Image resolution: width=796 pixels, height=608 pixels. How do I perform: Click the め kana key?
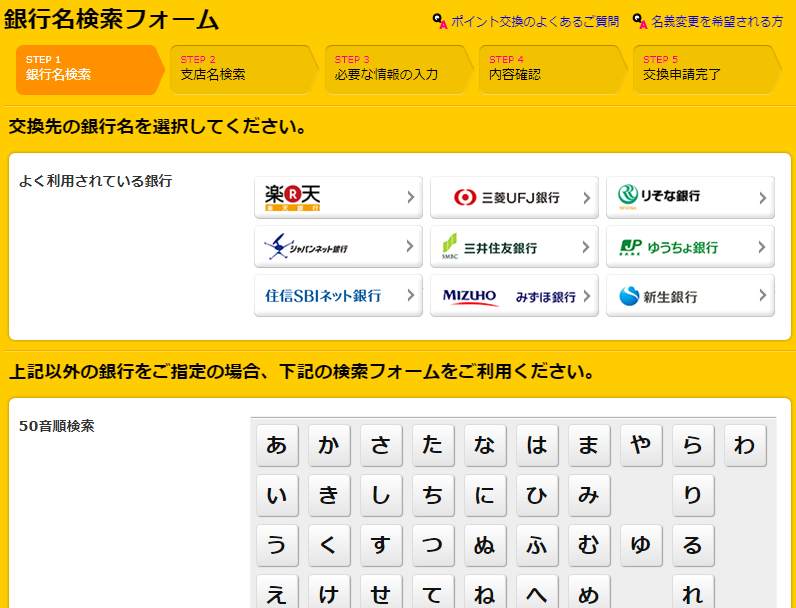pyautogui.click(x=589, y=591)
